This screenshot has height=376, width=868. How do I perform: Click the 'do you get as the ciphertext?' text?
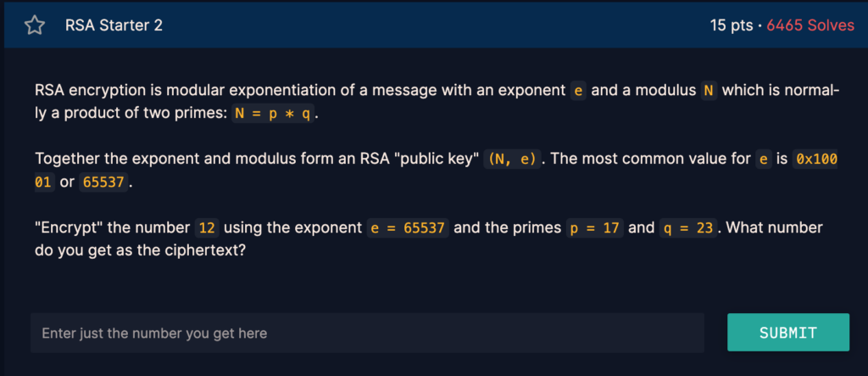140,251
